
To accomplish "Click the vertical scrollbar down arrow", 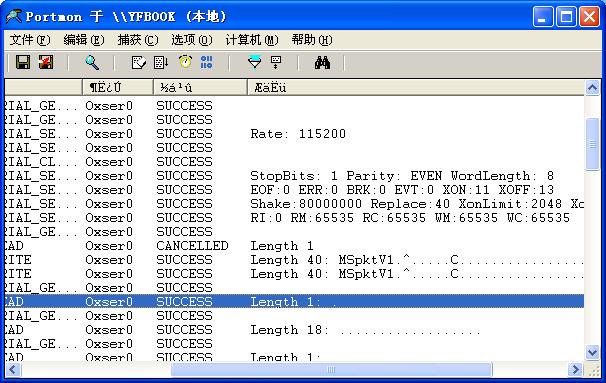I will 592,352.
